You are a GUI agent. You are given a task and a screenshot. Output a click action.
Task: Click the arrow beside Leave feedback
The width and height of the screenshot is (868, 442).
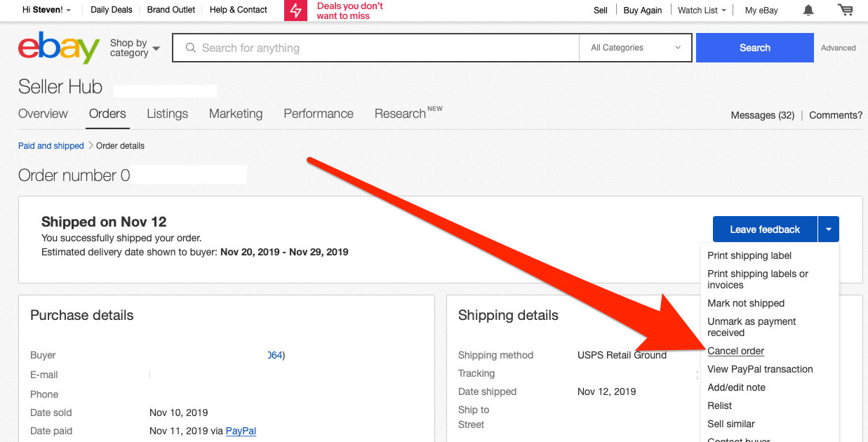click(829, 229)
